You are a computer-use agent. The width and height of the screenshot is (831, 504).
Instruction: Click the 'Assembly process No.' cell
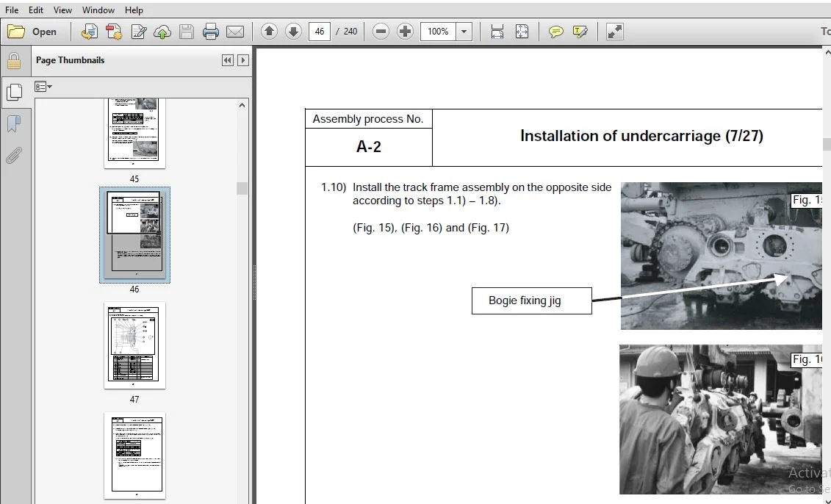[368, 119]
